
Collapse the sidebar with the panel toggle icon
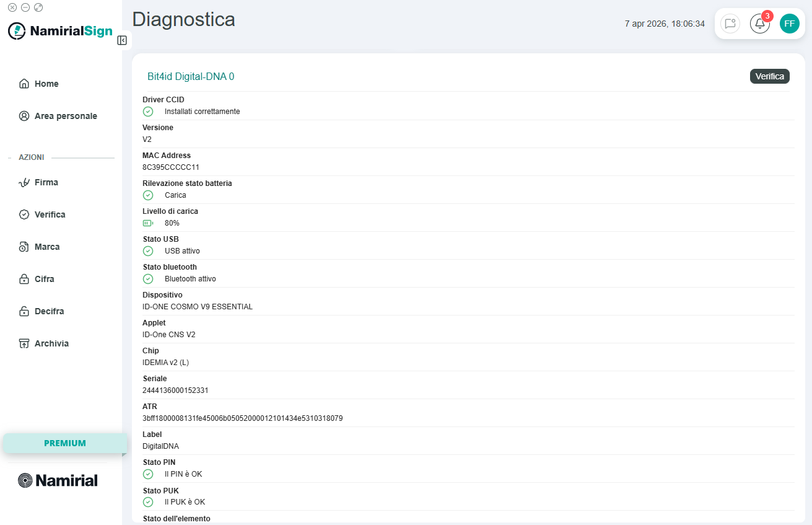(122, 40)
